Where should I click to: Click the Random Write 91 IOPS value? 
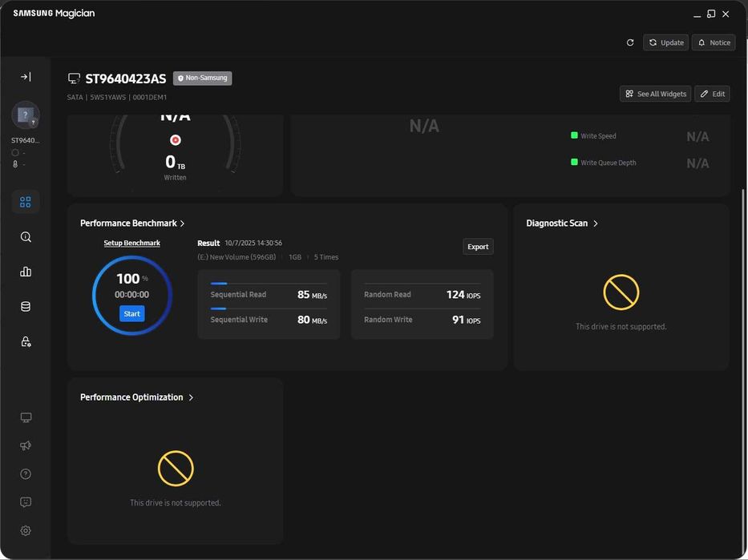tap(466, 320)
